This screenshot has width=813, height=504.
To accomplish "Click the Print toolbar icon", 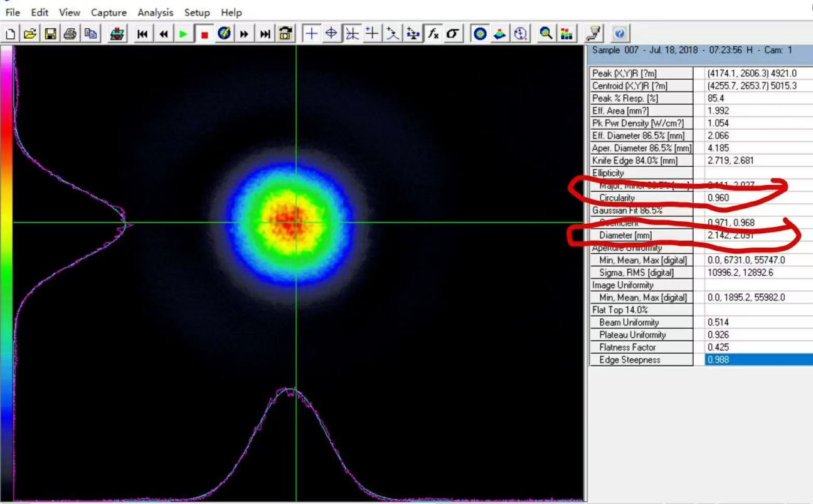I will (70, 34).
